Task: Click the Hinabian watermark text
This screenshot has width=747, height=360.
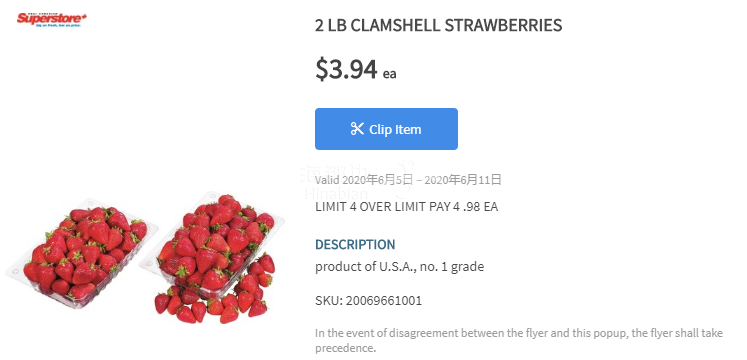Action: click(x=336, y=194)
